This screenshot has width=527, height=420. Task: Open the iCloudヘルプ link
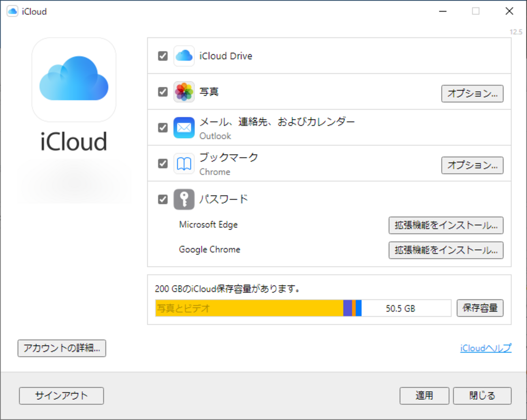[x=486, y=348]
